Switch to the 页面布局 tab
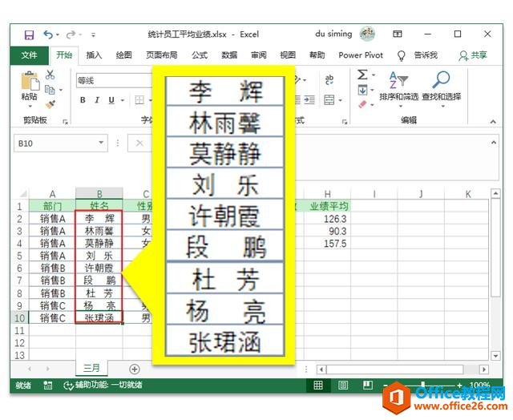Image resolution: width=513 pixels, height=420 pixels. coord(162,55)
